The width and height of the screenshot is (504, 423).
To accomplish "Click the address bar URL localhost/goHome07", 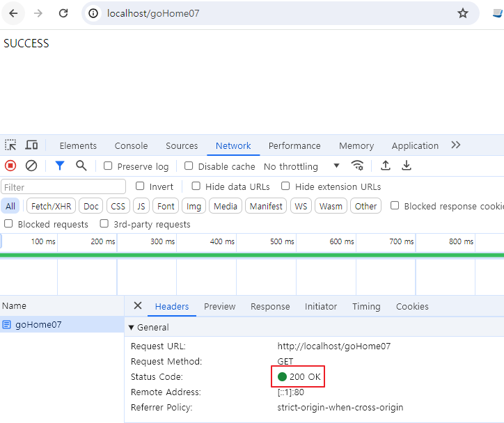I will pos(153,13).
